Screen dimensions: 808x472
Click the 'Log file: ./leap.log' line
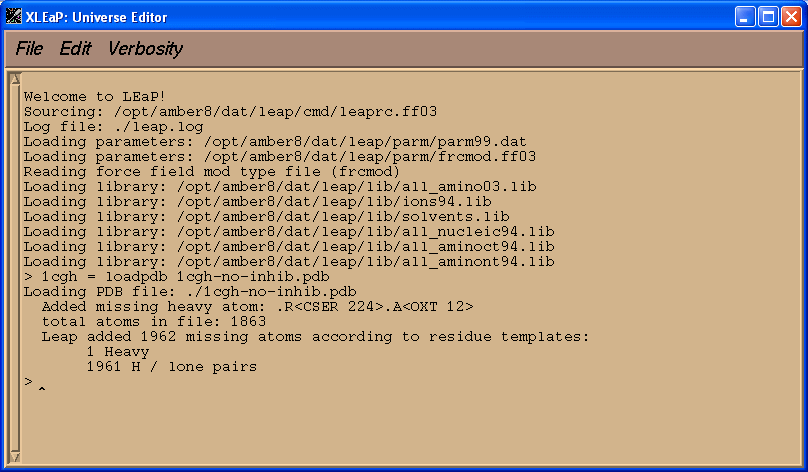pyautogui.click(x=113, y=126)
